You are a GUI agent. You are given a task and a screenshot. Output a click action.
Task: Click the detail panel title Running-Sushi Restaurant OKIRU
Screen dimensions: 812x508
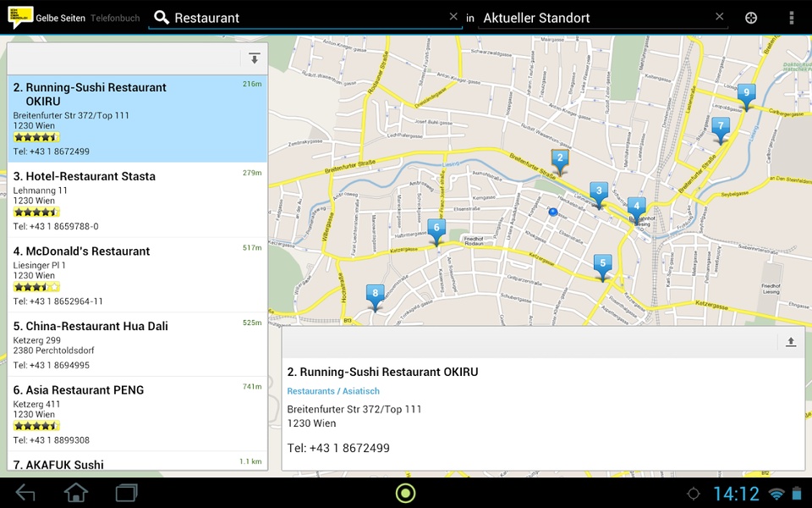point(382,372)
